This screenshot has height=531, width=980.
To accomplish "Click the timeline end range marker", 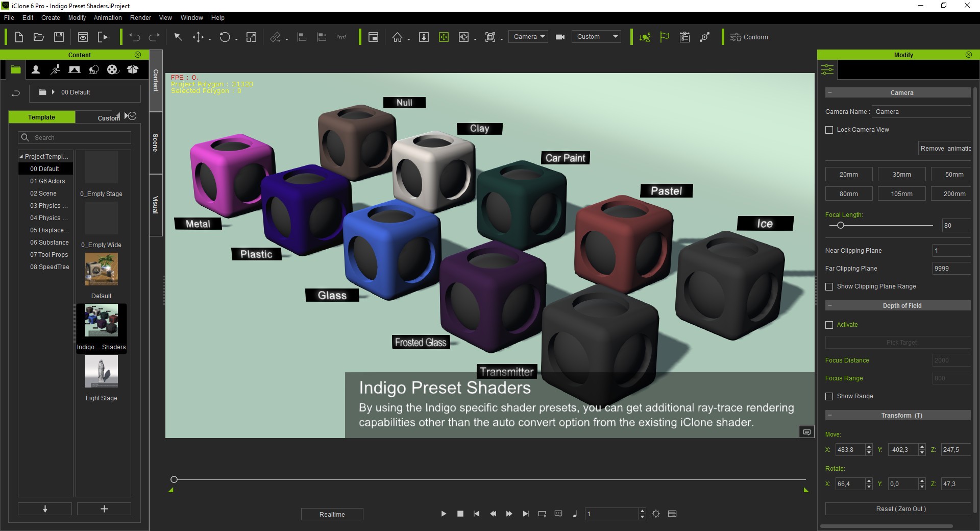I will click(806, 490).
